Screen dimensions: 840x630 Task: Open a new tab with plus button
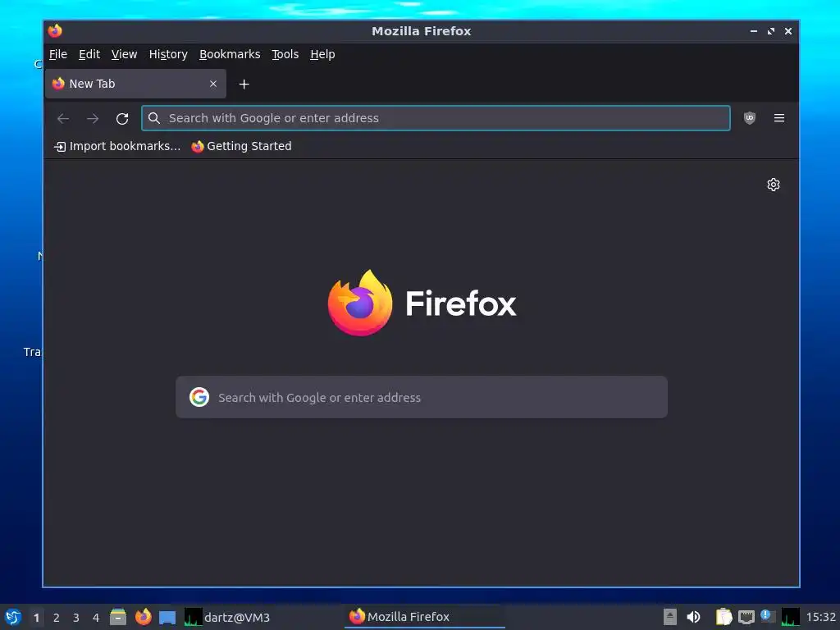(x=244, y=84)
